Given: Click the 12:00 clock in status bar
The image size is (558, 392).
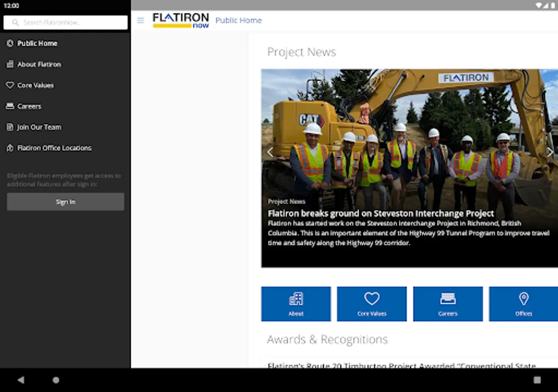Looking at the screenshot, I should 11,6.
